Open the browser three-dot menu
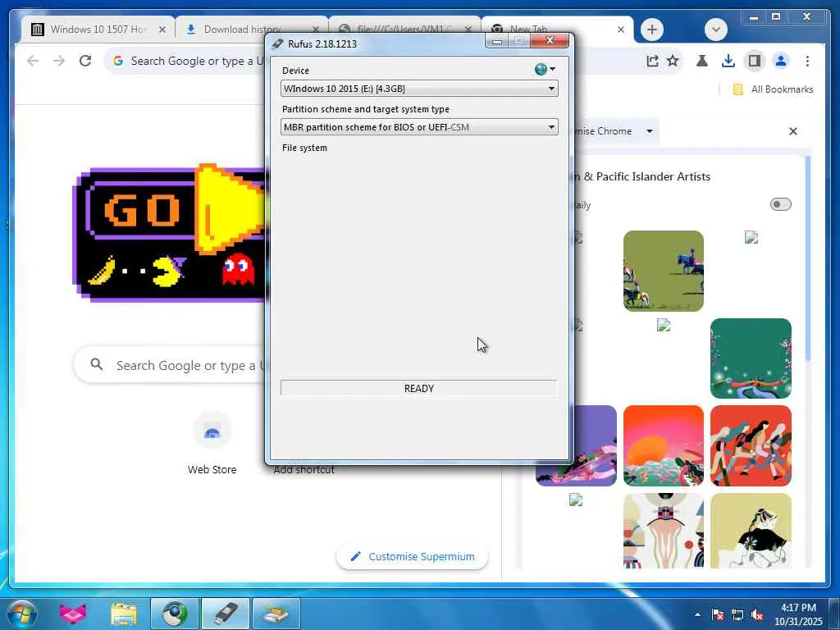This screenshot has width=840, height=630. 807,61
